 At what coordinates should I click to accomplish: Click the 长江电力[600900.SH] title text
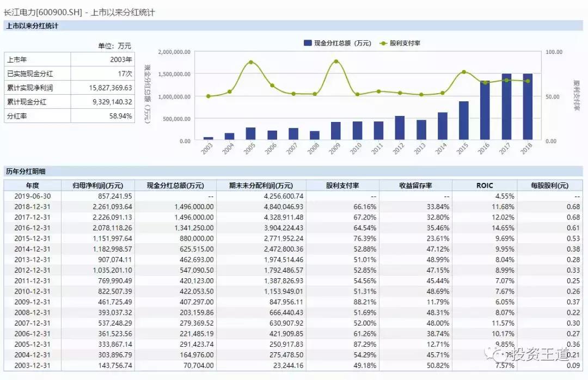pos(42,11)
